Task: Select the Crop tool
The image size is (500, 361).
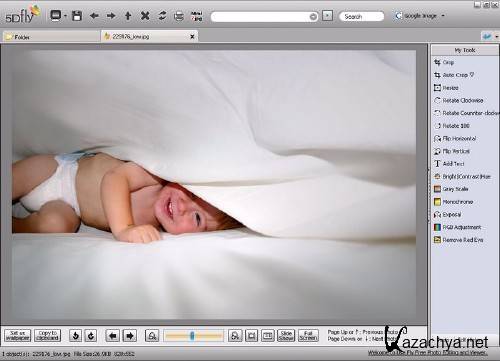Action: [444, 62]
